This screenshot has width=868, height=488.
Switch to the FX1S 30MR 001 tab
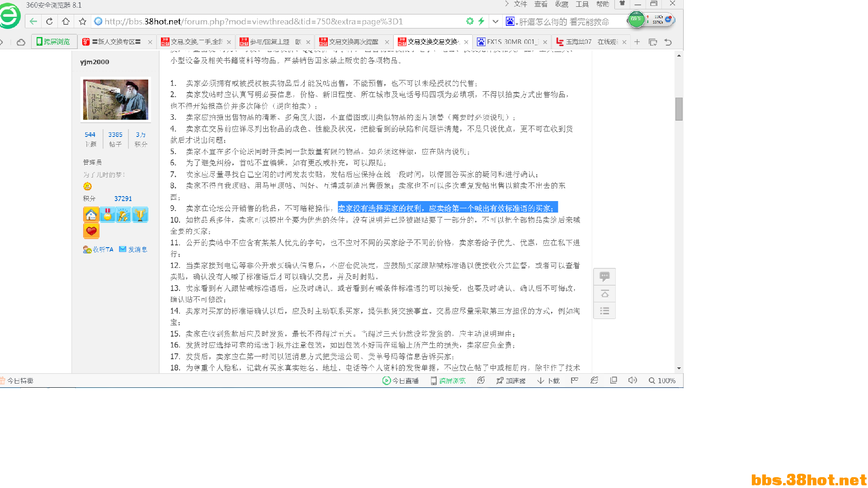click(x=512, y=42)
